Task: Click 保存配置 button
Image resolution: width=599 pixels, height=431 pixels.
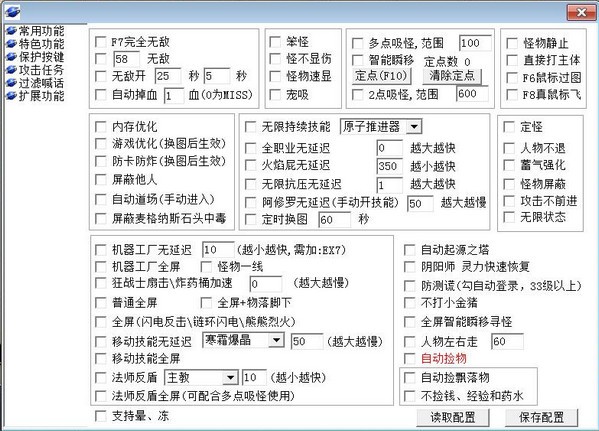Action: click(541, 417)
